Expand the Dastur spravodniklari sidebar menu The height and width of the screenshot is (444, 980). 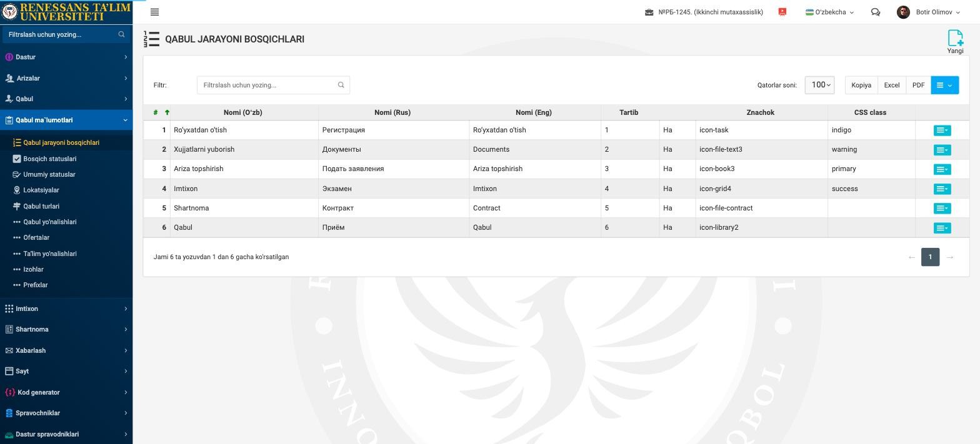[x=66, y=434]
